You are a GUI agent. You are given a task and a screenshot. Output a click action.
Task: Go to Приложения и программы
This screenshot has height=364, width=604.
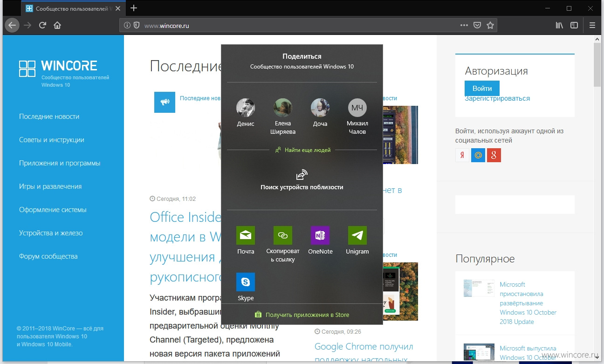(60, 163)
